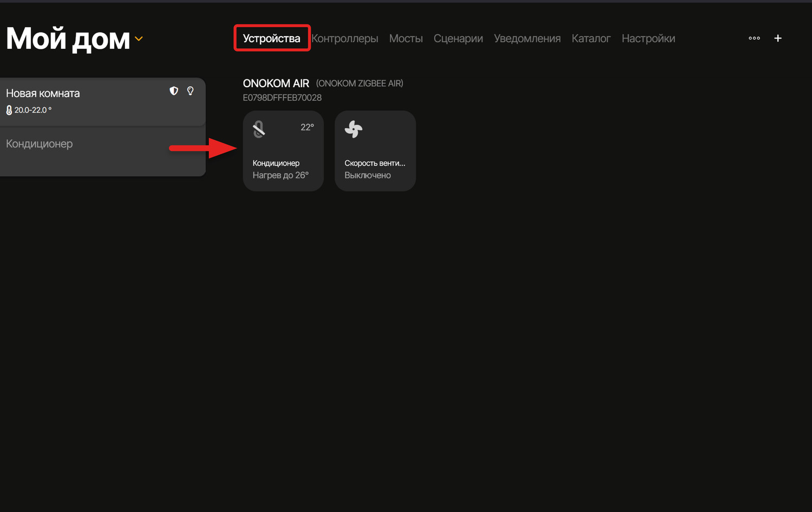The height and width of the screenshot is (512, 812).
Task: Select Кондиционер in the room sidebar
Action: point(40,144)
